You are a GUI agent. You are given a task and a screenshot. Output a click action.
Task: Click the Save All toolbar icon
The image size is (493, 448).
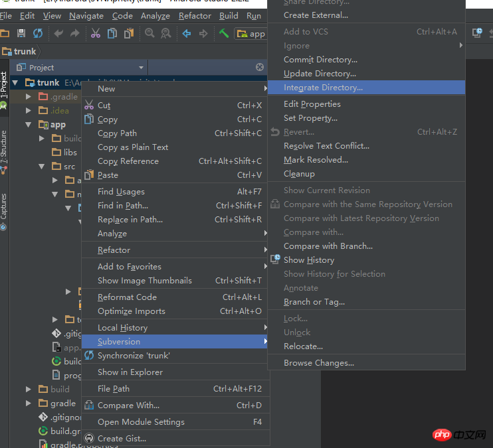[21, 33]
